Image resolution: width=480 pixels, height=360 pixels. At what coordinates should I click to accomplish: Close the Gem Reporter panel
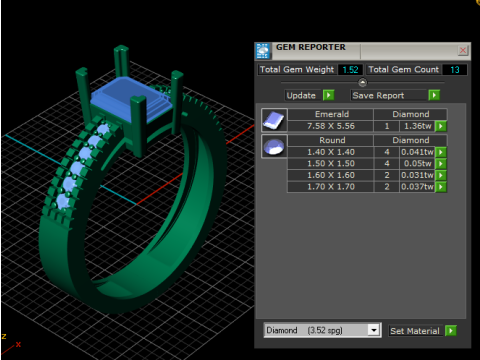pyautogui.click(x=463, y=50)
